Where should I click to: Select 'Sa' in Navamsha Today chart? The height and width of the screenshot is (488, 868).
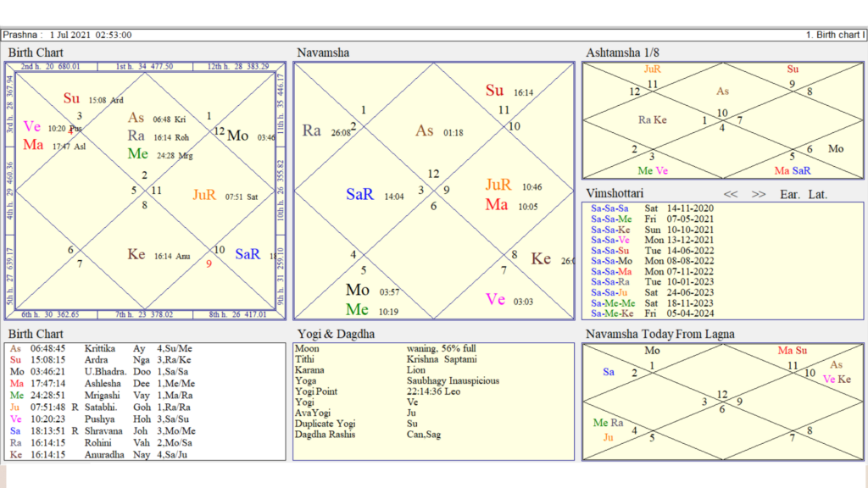tap(609, 373)
